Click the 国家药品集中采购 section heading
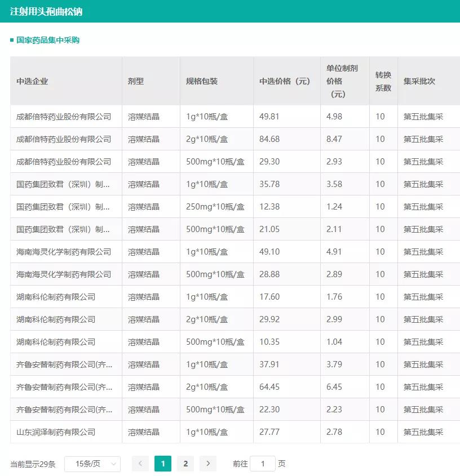This screenshot has width=460, height=476. point(48,40)
